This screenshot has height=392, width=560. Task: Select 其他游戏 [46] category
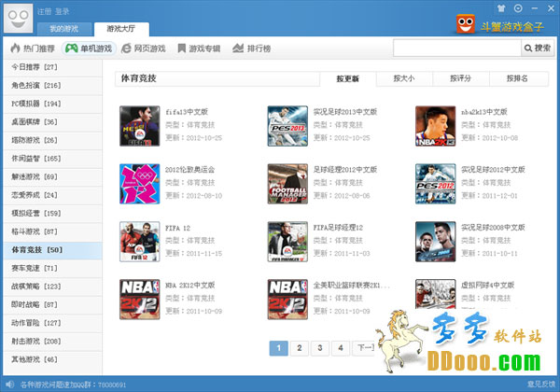click(52, 359)
